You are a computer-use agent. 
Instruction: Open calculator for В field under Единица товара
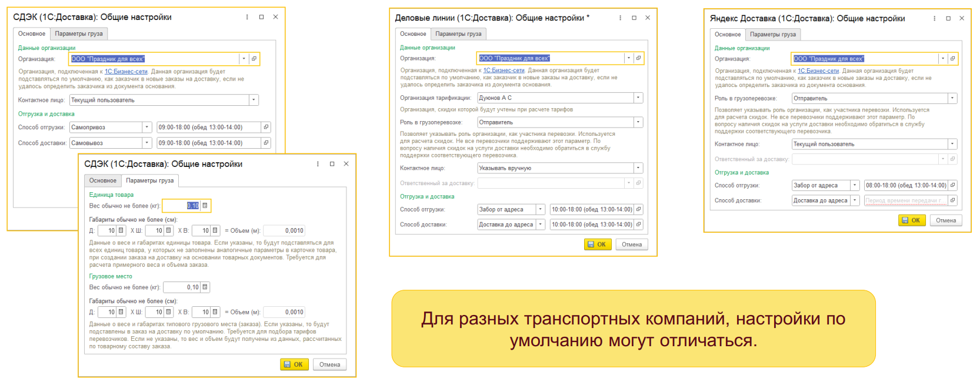click(x=215, y=230)
